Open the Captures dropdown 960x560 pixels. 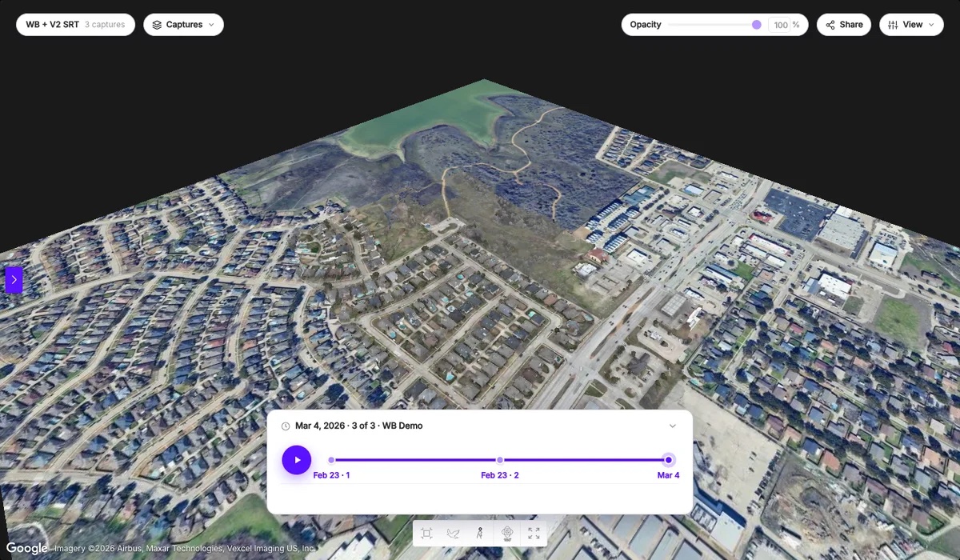pos(184,25)
